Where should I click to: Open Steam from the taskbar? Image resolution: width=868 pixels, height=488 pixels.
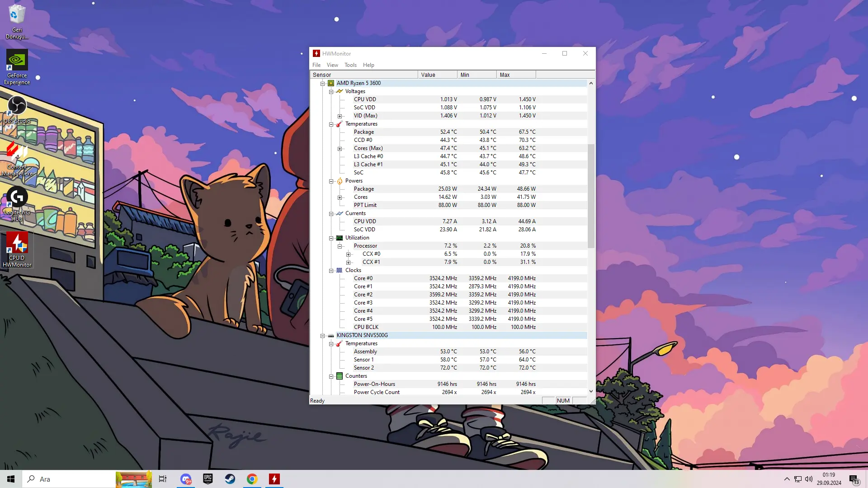230,479
